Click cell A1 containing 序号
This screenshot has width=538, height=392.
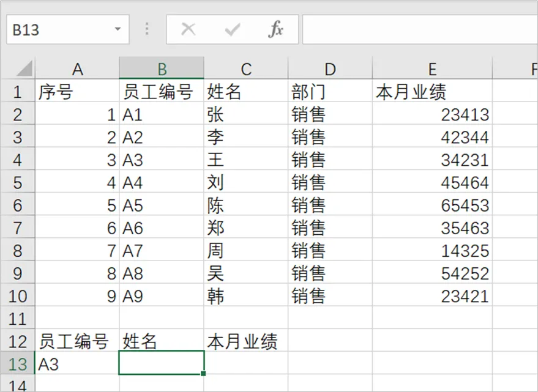77,91
